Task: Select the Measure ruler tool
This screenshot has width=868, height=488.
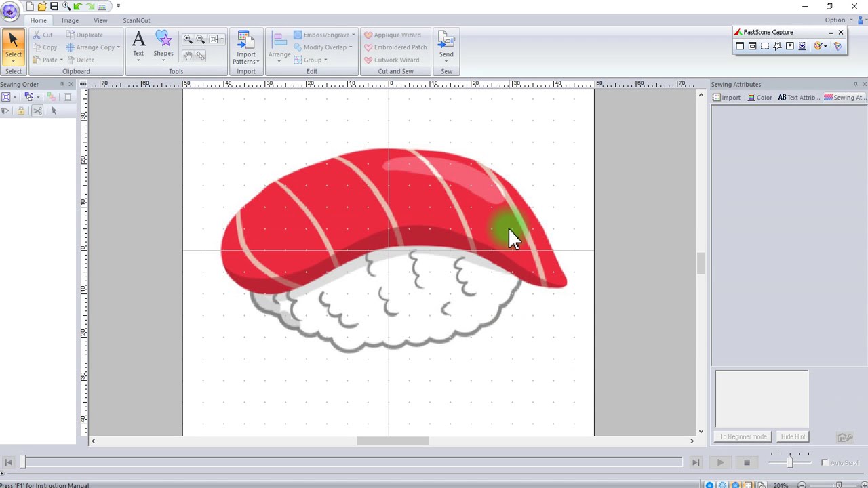Action: click(x=201, y=56)
